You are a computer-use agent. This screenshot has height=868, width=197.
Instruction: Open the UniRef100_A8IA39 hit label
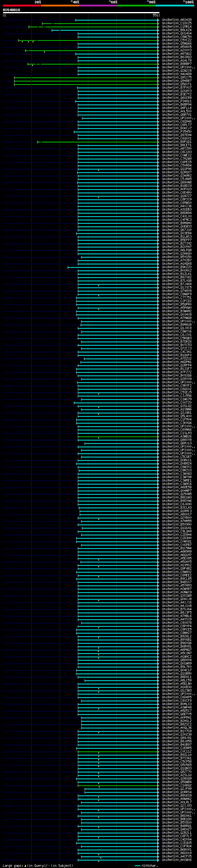pyautogui.click(x=177, y=20)
